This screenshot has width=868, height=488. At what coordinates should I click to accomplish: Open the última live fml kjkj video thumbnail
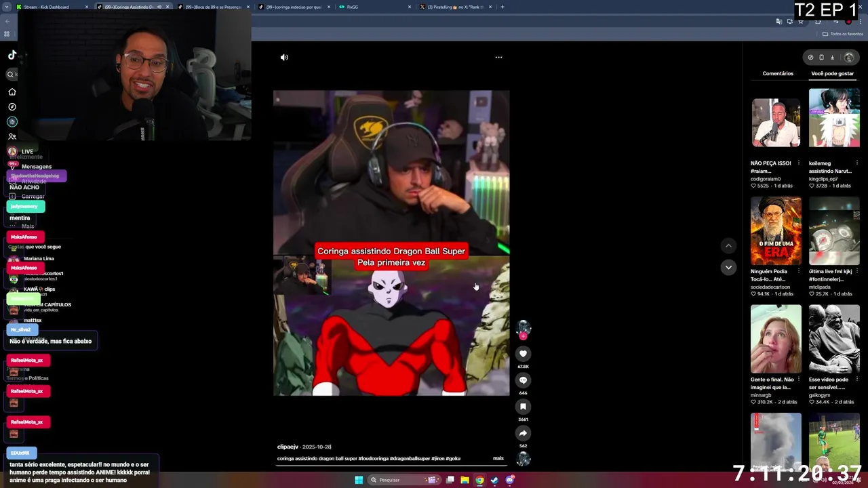click(x=833, y=230)
